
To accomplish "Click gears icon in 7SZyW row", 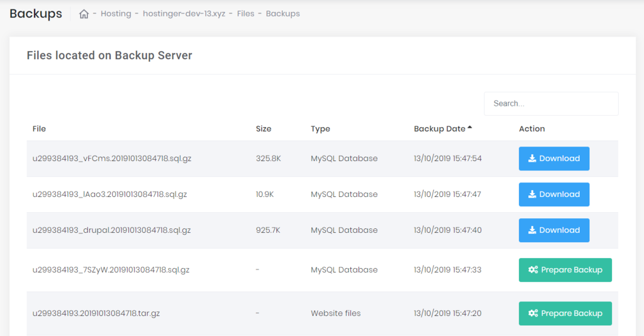I will [533, 270].
